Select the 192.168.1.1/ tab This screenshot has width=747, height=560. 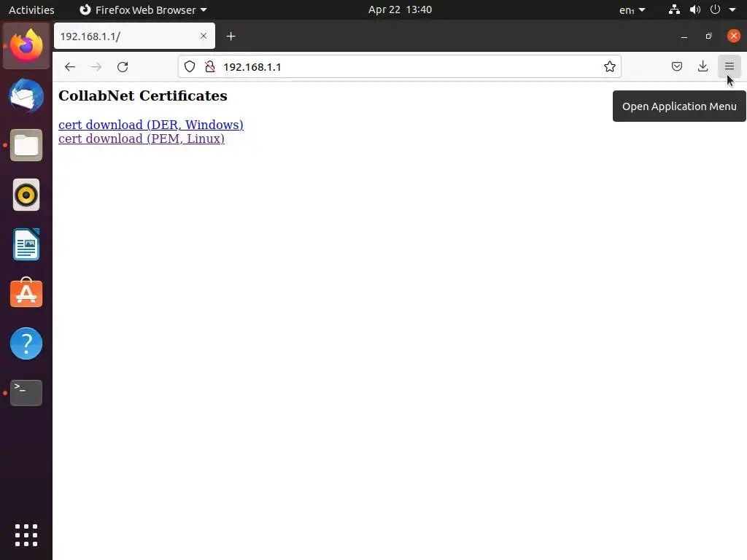tap(134, 36)
